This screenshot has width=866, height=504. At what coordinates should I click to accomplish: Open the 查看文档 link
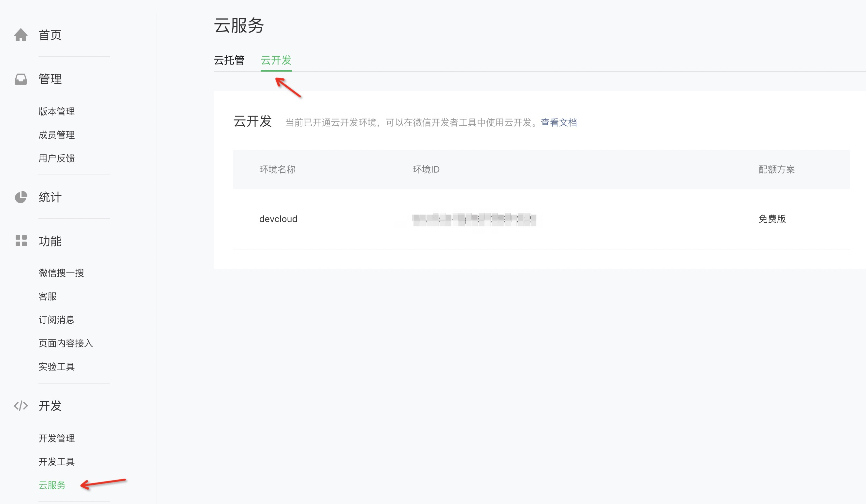point(559,122)
